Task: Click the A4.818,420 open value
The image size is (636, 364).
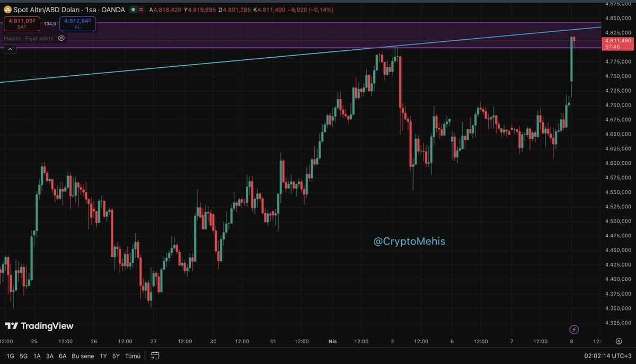Action: pos(165,10)
